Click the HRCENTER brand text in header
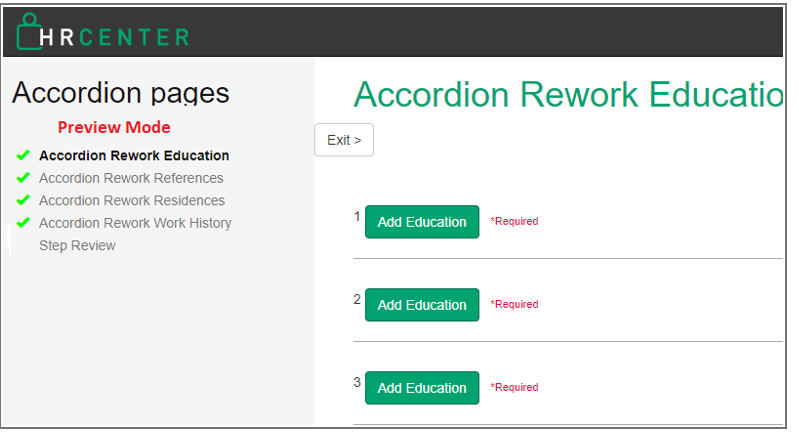The height and width of the screenshot is (438, 799). click(x=113, y=37)
